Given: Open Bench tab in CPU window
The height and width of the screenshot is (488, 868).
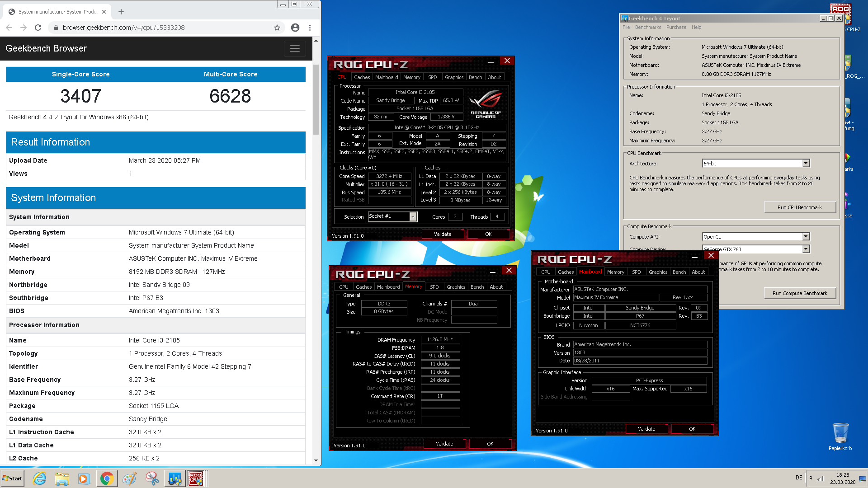Looking at the screenshot, I should [475, 77].
